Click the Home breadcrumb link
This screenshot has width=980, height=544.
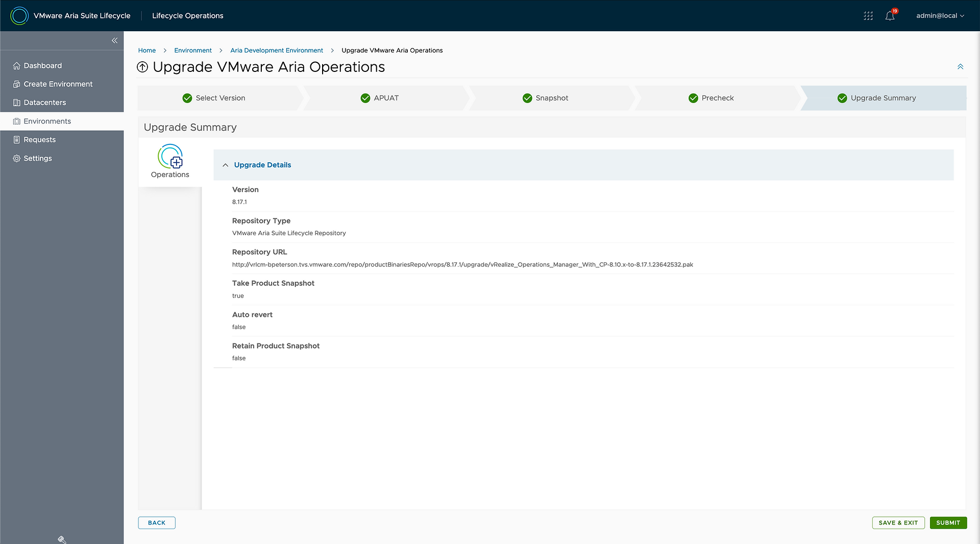147,51
